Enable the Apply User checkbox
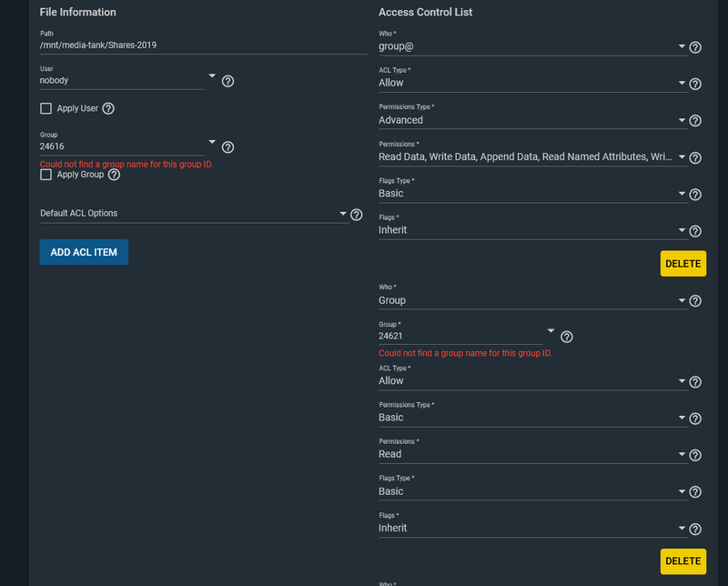 pyautogui.click(x=46, y=109)
